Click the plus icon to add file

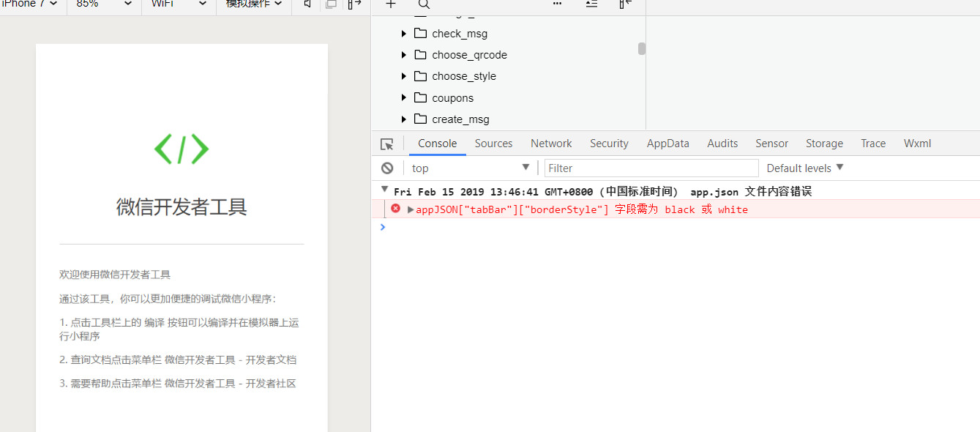(x=391, y=4)
